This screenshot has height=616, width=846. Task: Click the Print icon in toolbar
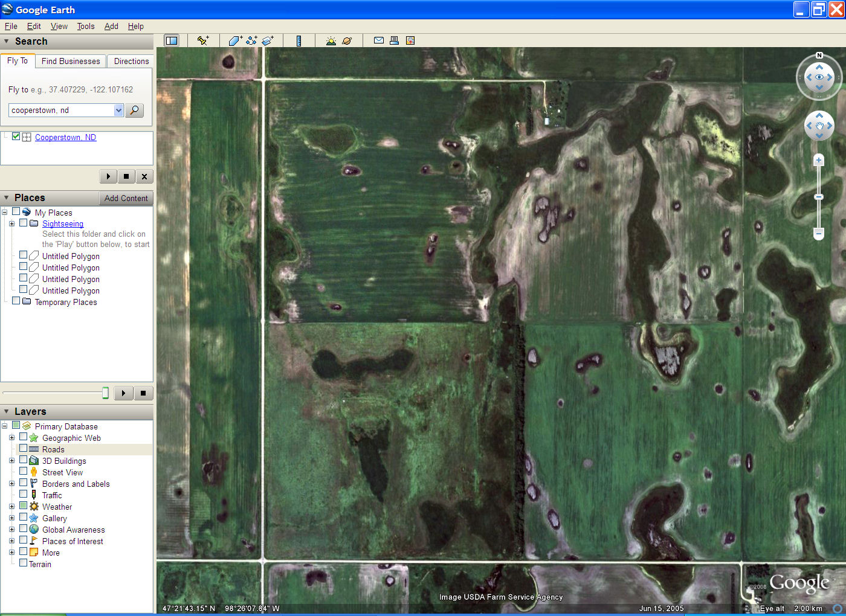394,40
